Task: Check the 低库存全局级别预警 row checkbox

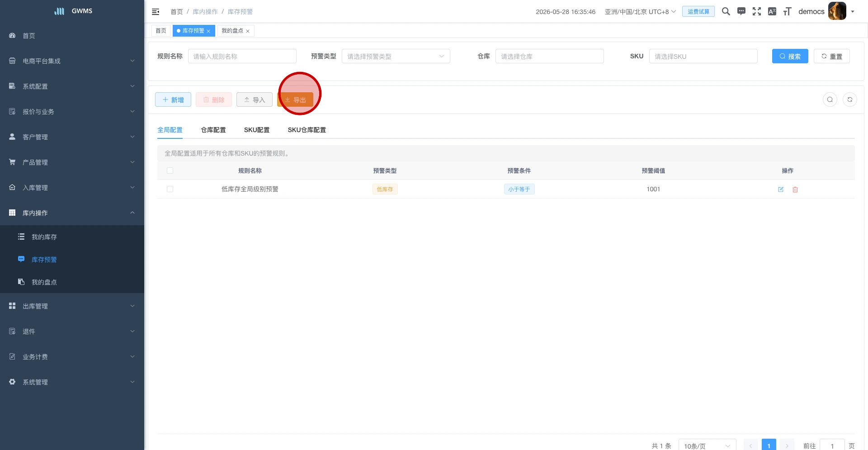Action: (170, 189)
